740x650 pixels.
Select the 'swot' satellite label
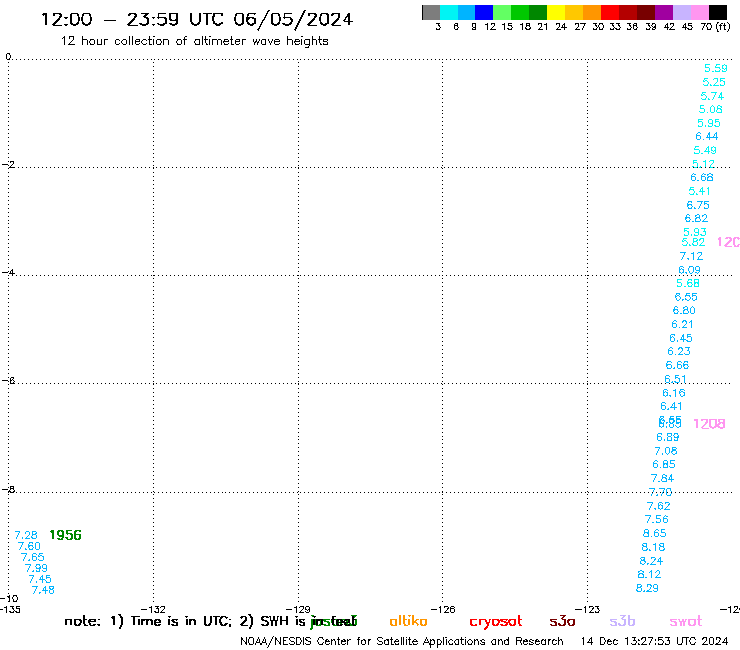click(686, 621)
